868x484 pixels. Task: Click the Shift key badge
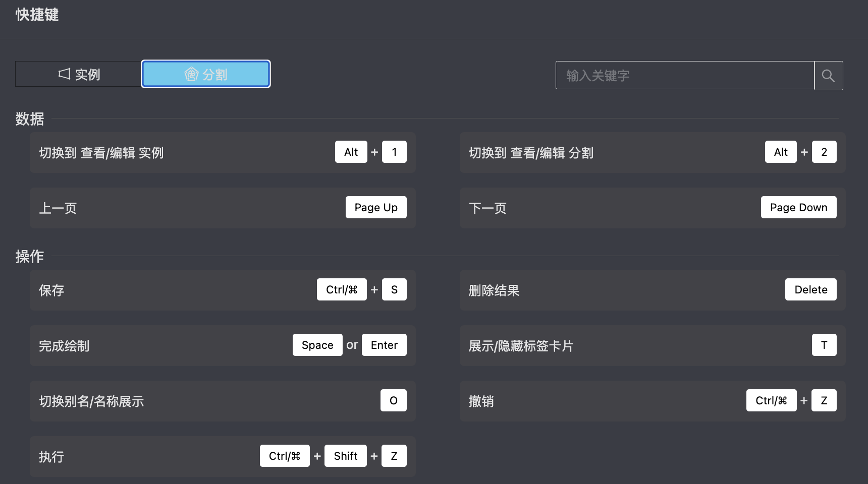click(x=345, y=456)
